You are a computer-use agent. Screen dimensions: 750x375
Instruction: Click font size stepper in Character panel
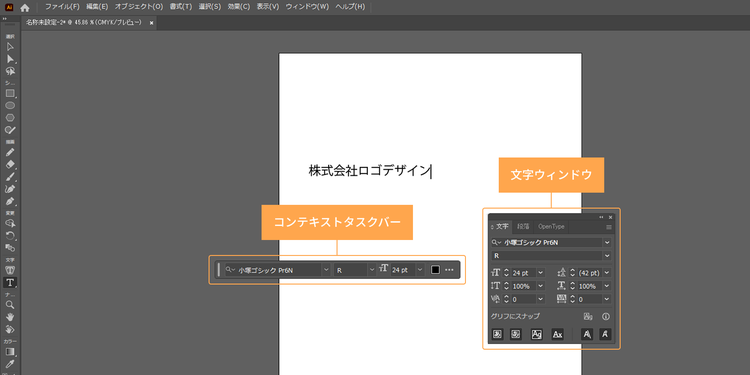click(507, 273)
